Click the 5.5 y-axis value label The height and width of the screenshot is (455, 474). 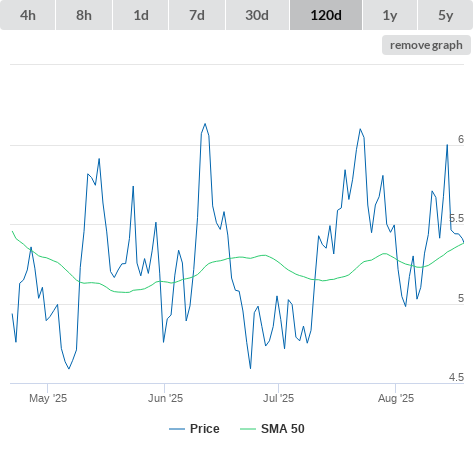456,218
